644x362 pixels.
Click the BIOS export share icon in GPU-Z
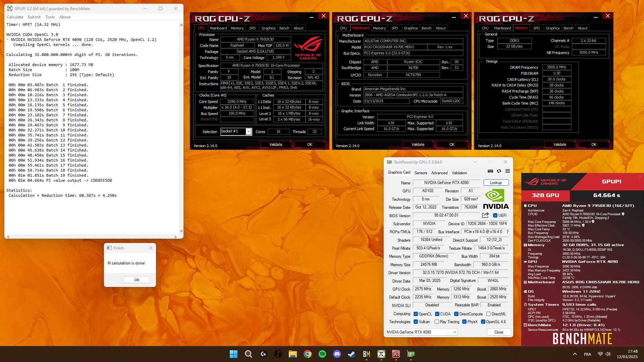pyautogui.click(x=485, y=215)
